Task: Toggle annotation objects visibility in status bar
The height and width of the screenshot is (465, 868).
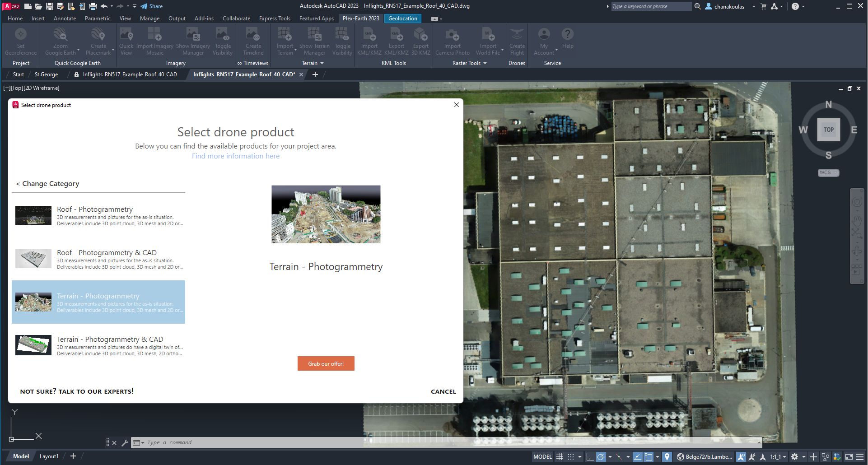Action: click(x=741, y=457)
